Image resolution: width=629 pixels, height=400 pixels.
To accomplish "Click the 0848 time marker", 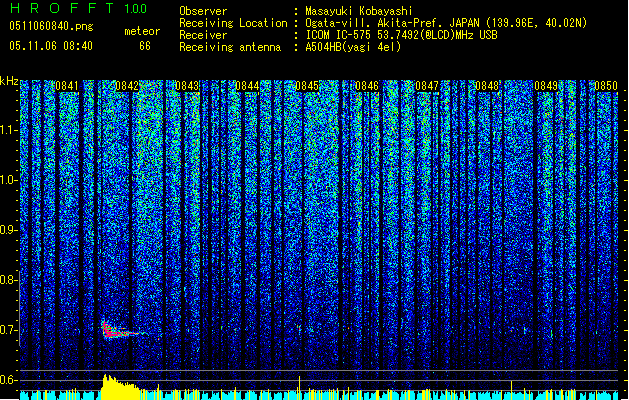I will pos(487,86).
